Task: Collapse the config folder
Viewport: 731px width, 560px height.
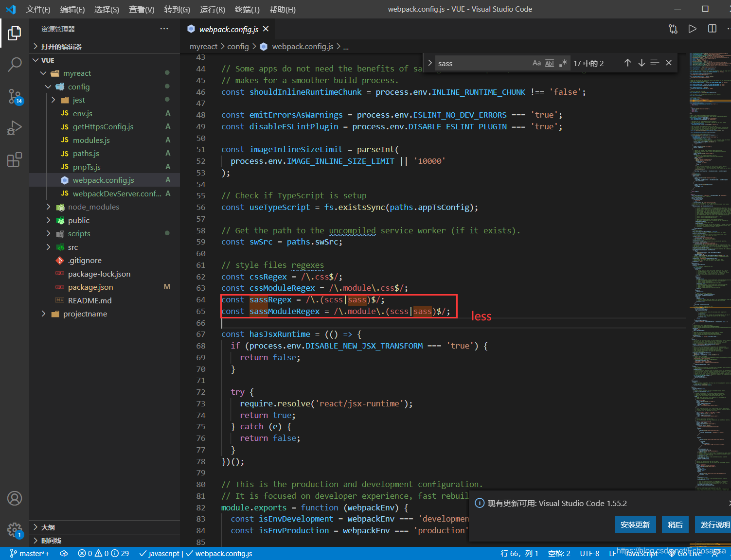Action: click(x=78, y=87)
